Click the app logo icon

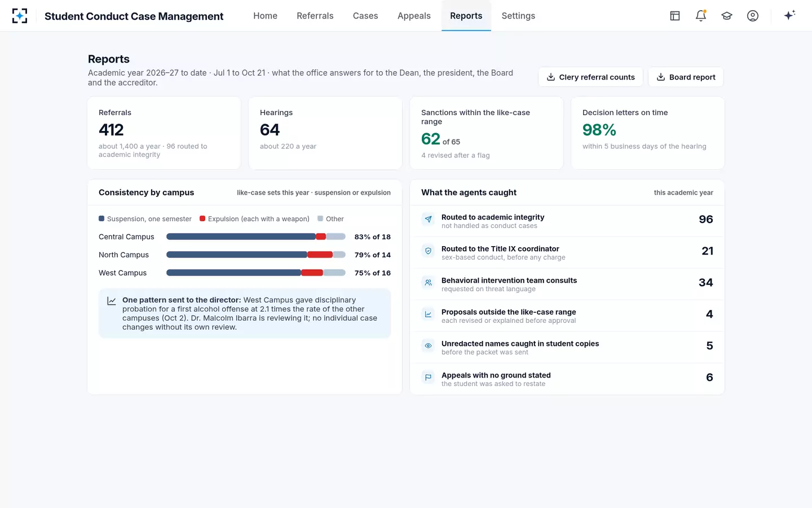20,16
